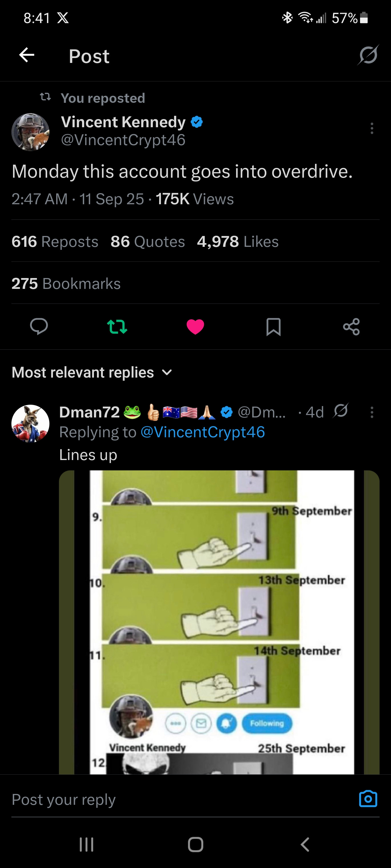Tap the back arrow in the header
Screen dimensions: 391x868
27,55
